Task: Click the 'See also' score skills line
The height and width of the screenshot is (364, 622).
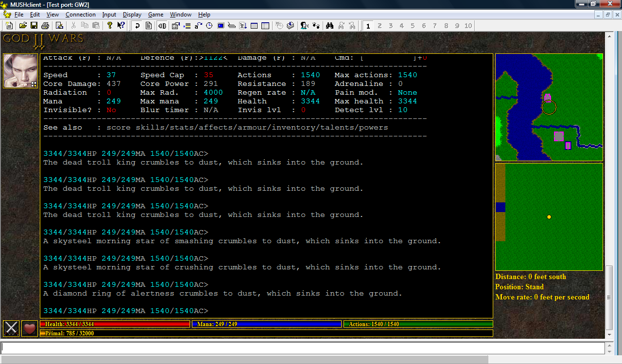Action: pos(216,128)
